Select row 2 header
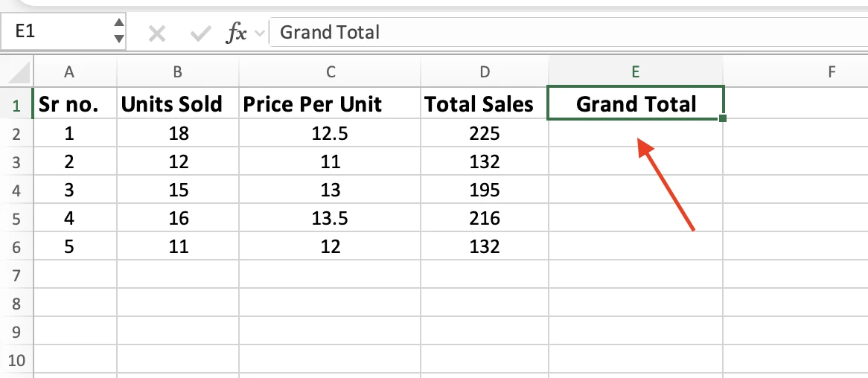 (16, 133)
